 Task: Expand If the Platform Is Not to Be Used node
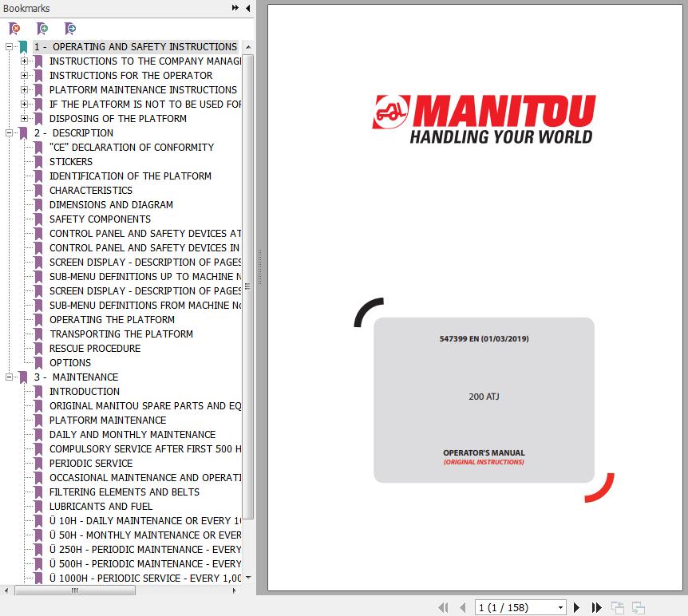pyautogui.click(x=24, y=104)
